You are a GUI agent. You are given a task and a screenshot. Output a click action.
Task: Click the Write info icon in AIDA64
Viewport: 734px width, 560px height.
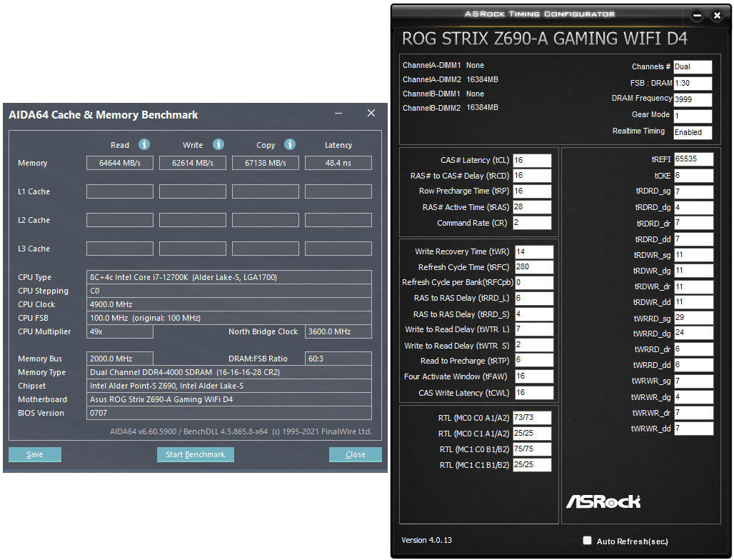pyautogui.click(x=218, y=144)
